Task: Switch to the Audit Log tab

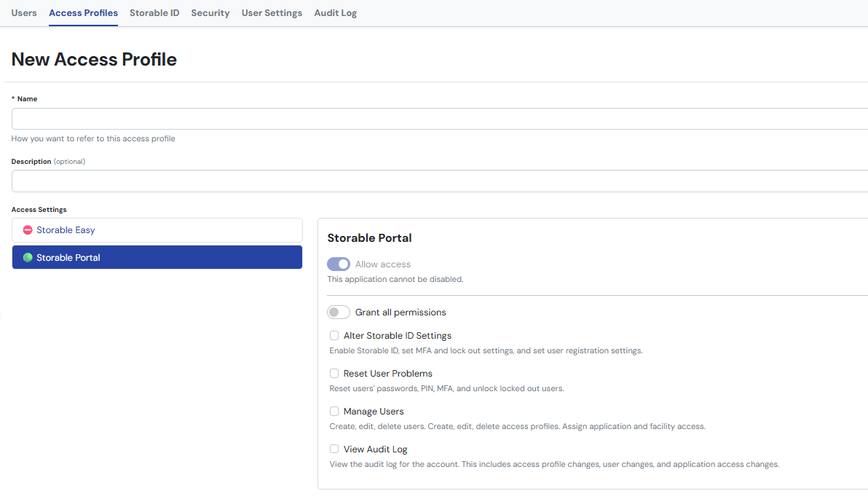Action: coord(335,13)
